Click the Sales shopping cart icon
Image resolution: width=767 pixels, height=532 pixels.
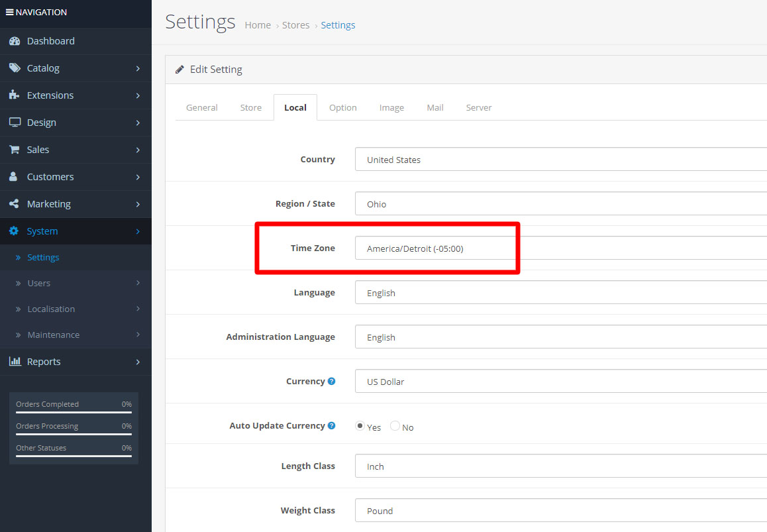[x=14, y=149]
